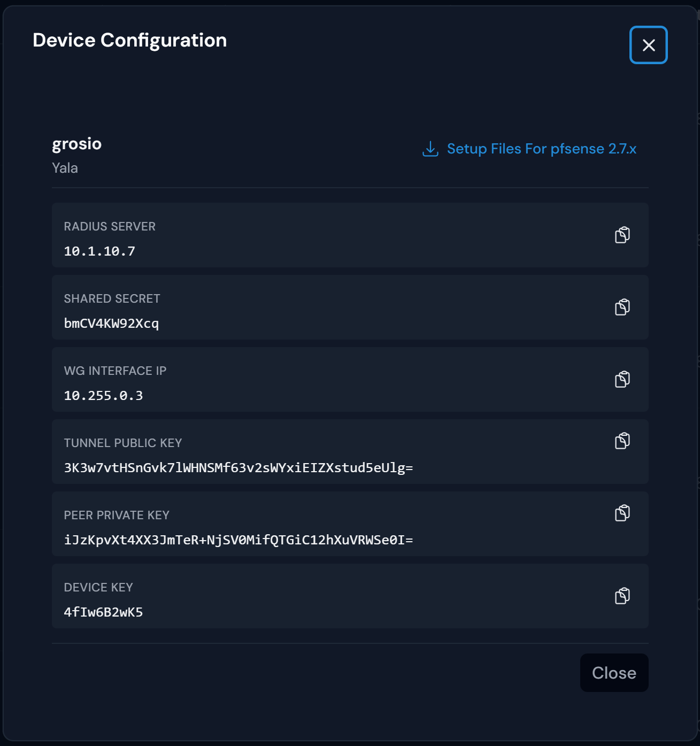Screen dimensions: 700x746
Task: Click the Device Configuration title
Action: point(130,40)
